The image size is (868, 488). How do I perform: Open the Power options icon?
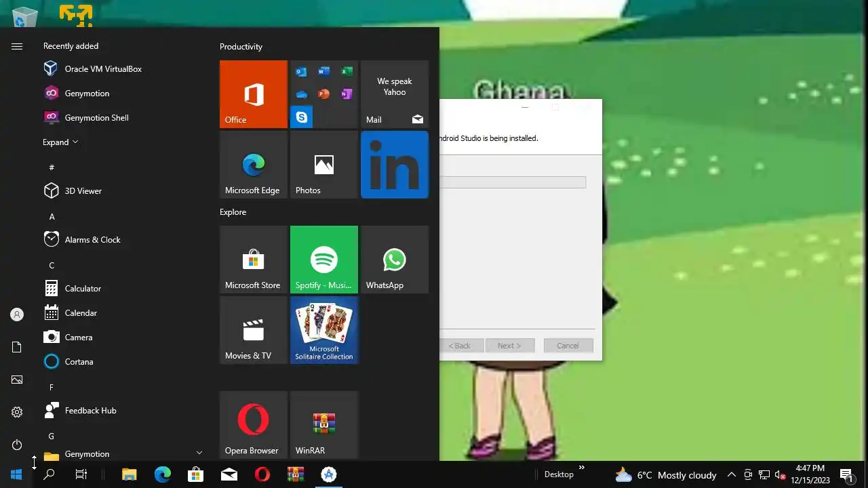pyautogui.click(x=17, y=445)
